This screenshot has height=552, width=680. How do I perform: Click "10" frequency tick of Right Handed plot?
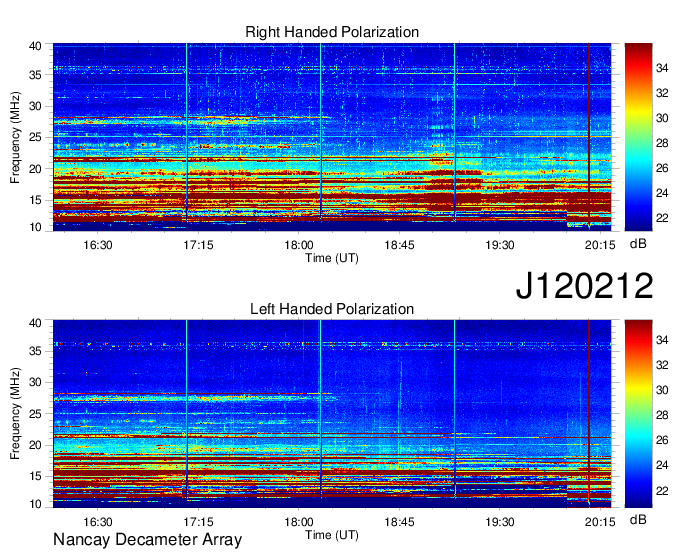click(x=35, y=227)
